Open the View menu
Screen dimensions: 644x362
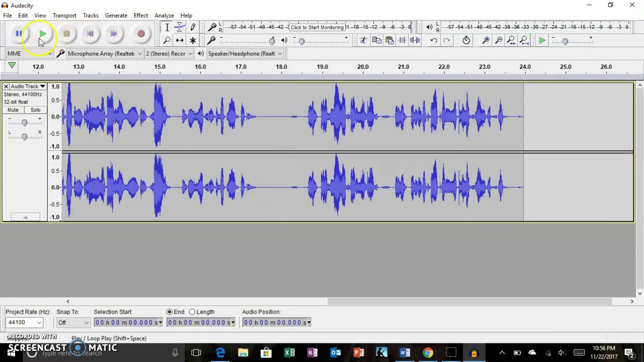click(x=40, y=16)
